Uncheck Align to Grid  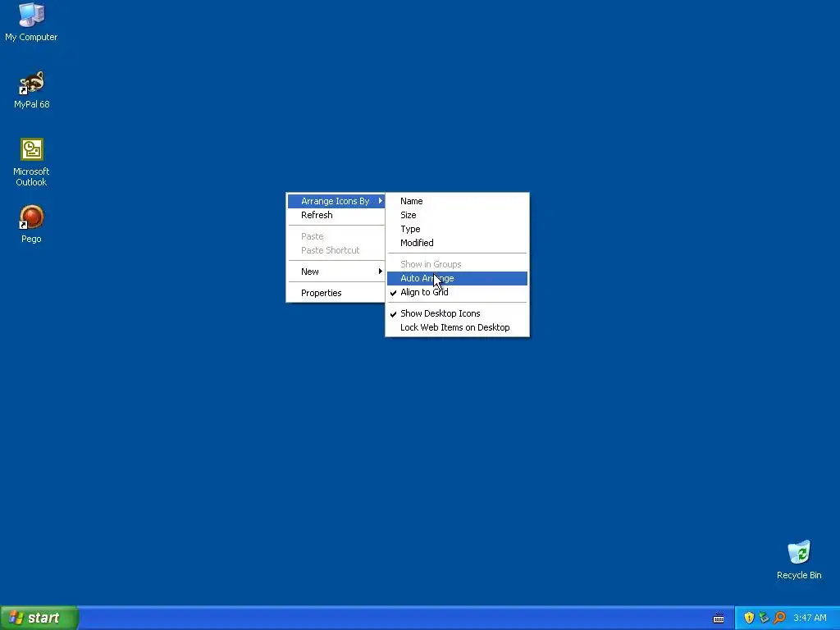point(457,292)
